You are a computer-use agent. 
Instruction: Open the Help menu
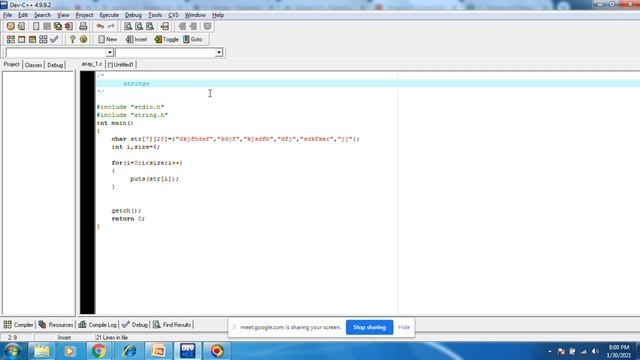coord(218,15)
